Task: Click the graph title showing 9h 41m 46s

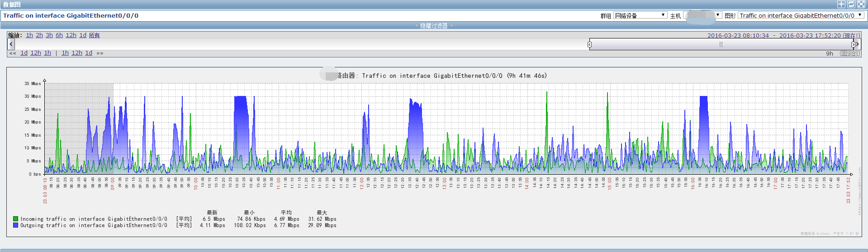Action: pos(442,76)
